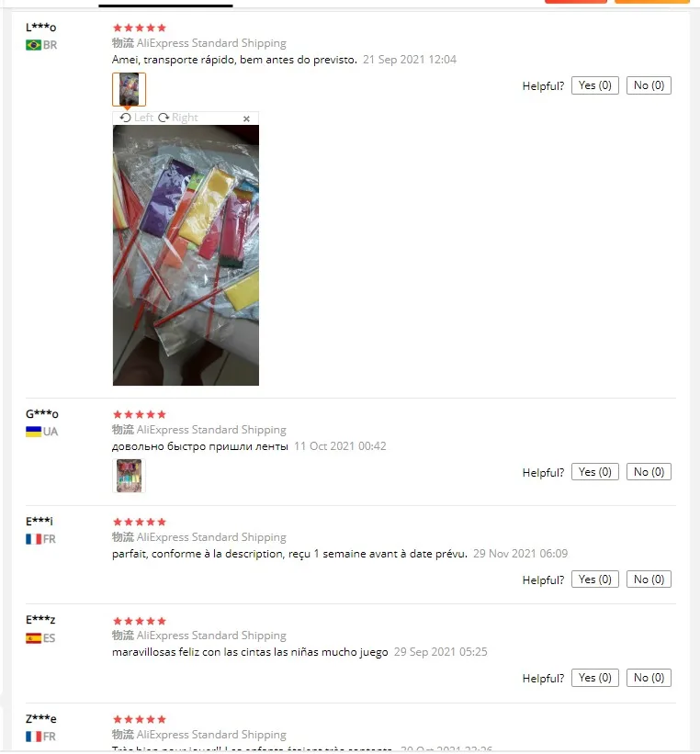Image resolution: width=700 pixels, height=754 pixels.
Task: Vote No on the G***o Ukrainian review
Action: tap(649, 472)
